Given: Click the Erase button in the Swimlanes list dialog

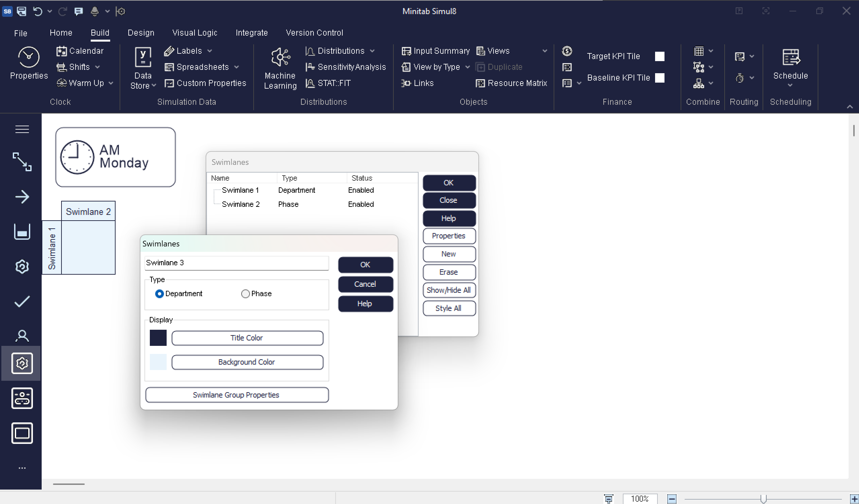Looking at the screenshot, I should click(449, 272).
